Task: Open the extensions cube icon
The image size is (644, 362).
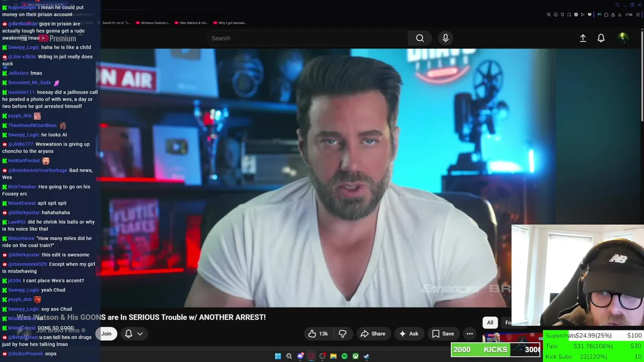Action: point(606,15)
